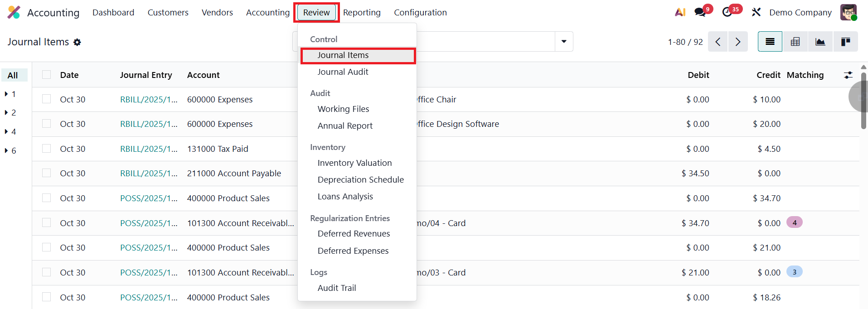Open the search options dropdown arrow
This screenshot has width=868, height=309.
click(x=564, y=42)
